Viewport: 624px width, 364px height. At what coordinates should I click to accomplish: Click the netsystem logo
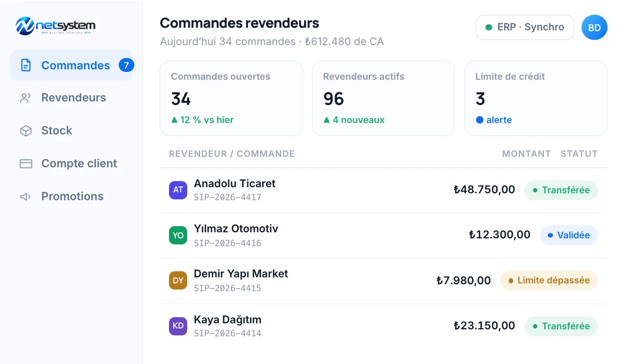56,25
